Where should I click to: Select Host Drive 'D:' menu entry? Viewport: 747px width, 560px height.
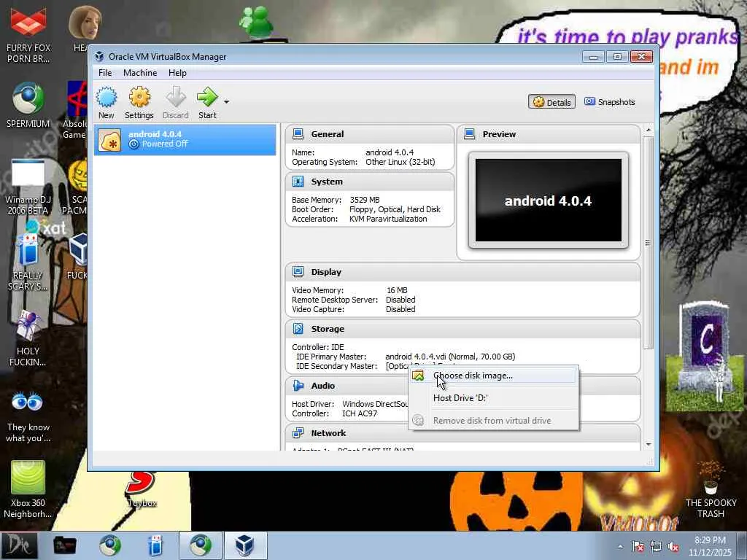pos(494,398)
